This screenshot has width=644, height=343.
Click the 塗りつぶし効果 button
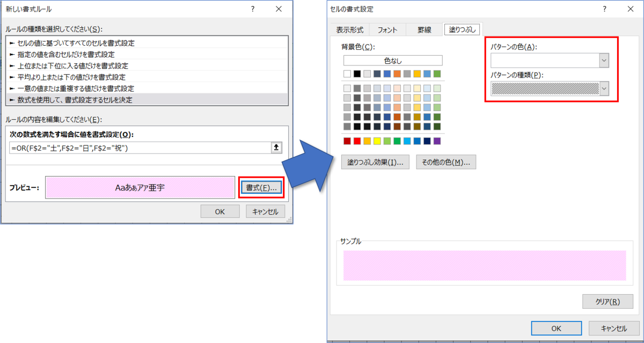tap(375, 162)
